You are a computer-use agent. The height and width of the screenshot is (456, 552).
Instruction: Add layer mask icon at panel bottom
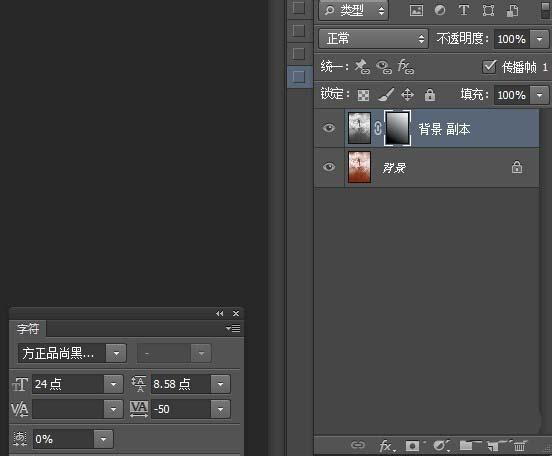click(x=412, y=446)
